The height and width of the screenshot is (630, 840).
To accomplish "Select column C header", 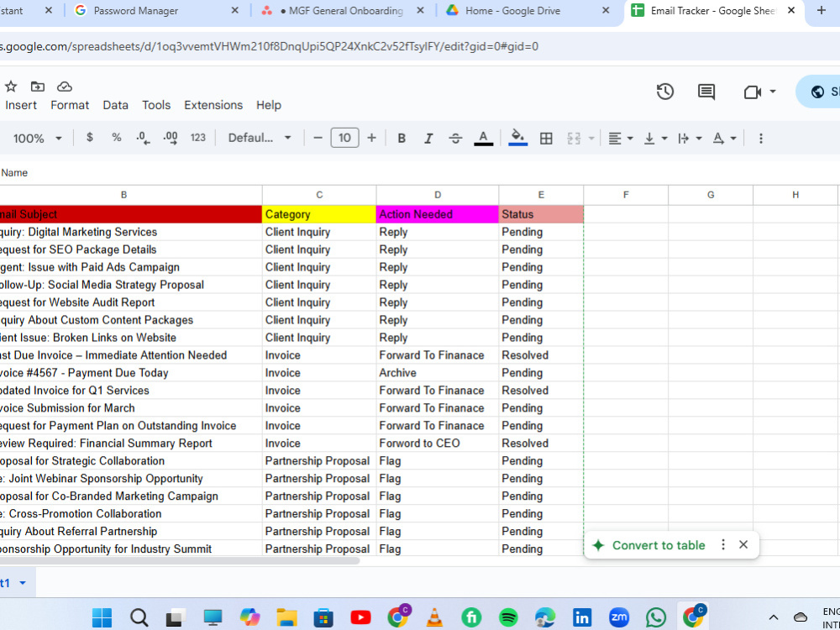I will (319, 195).
